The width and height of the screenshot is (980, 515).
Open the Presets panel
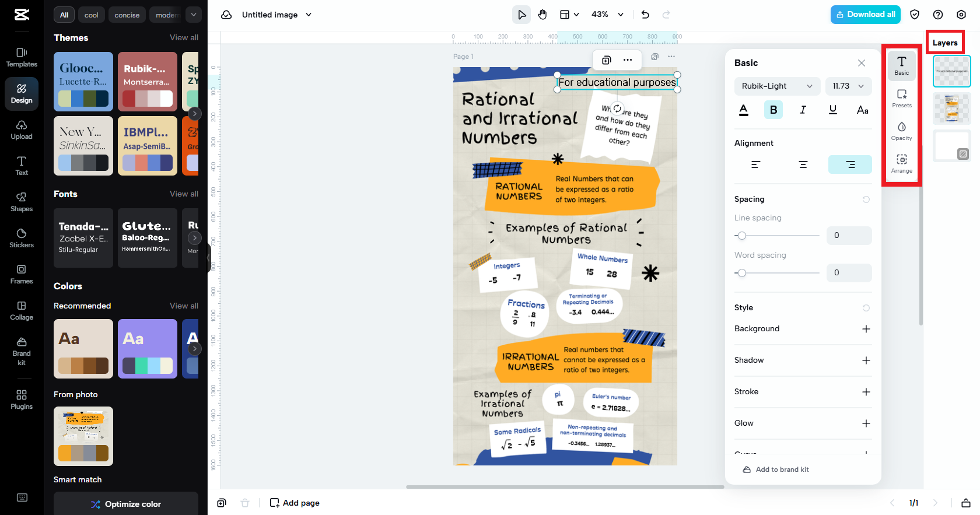pyautogui.click(x=901, y=98)
